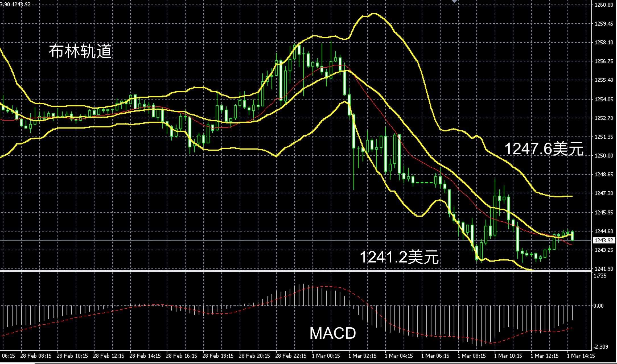
Task: Click the 1 Mar 06:15 time label
Action: 435,356
